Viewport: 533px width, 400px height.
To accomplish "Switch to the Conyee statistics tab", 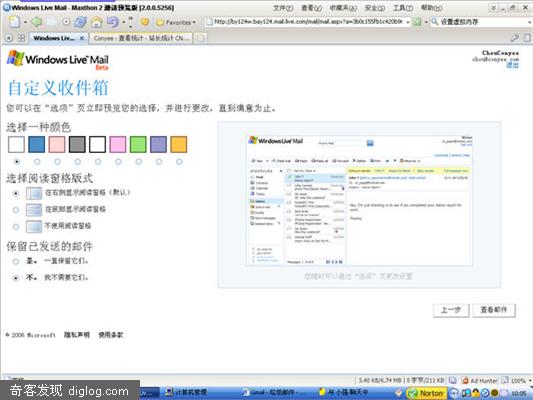I will [x=141, y=38].
